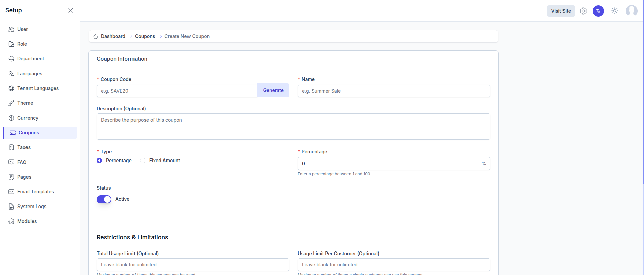Image resolution: width=644 pixels, height=275 pixels.
Task: Navigate to Coupons breadcrumb link
Action: click(145, 36)
